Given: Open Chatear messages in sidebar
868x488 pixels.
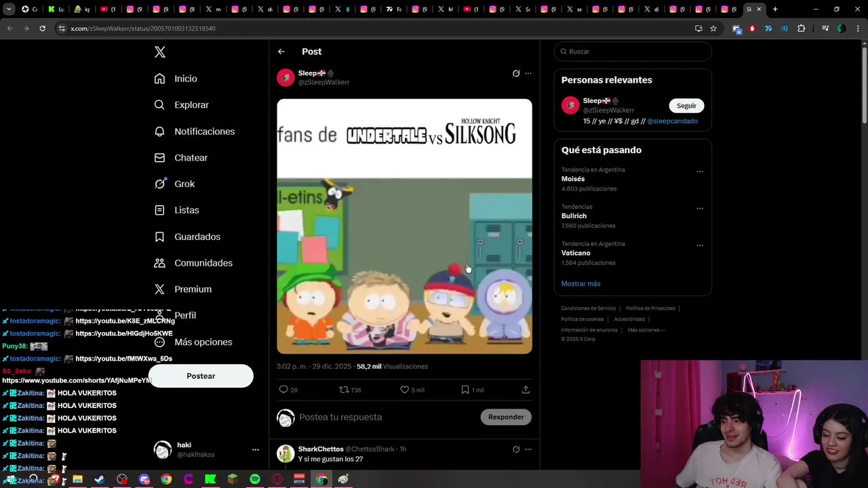Looking at the screenshot, I should (180, 158).
